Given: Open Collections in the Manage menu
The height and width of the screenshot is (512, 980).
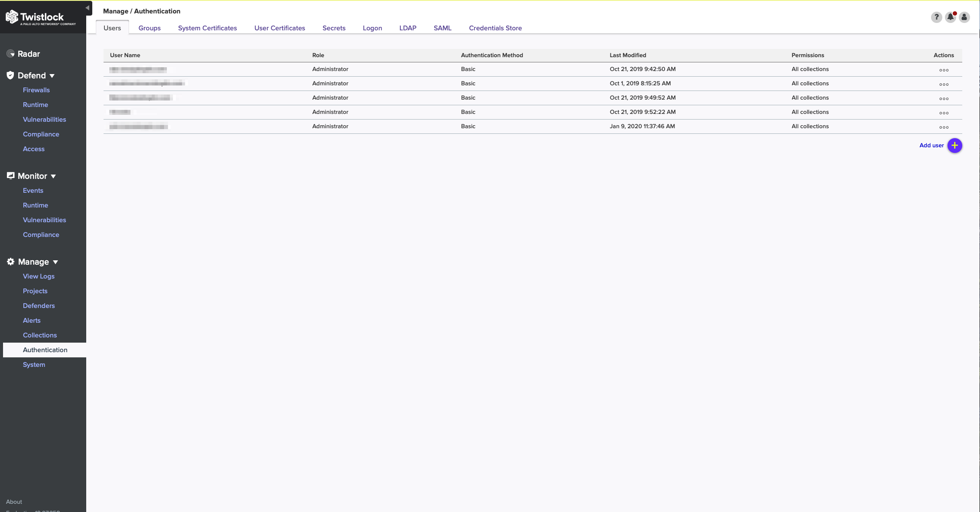Looking at the screenshot, I should pyautogui.click(x=40, y=335).
